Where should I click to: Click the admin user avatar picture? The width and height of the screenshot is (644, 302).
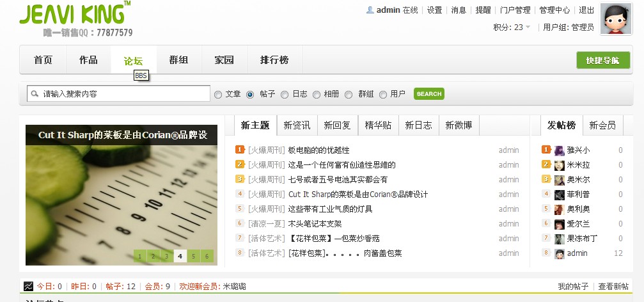(x=616, y=19)
